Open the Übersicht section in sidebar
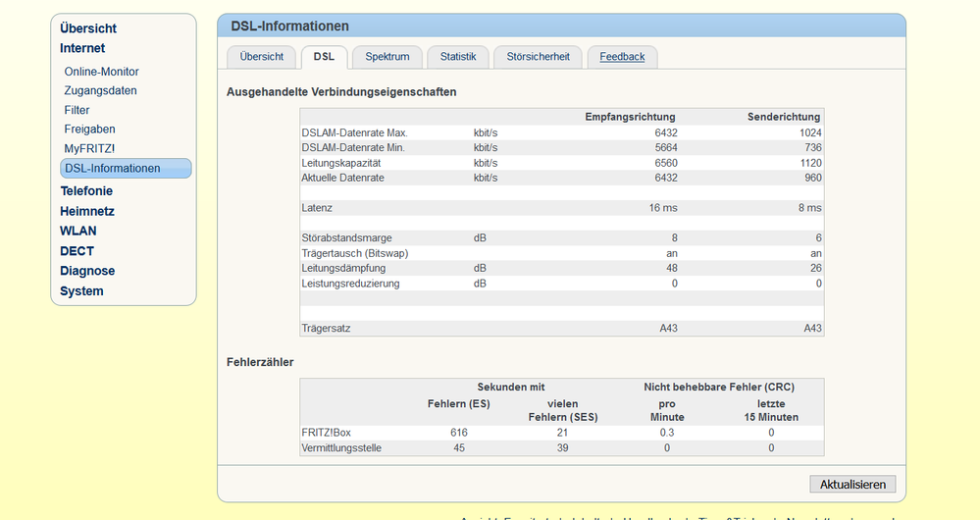This screenshot has width=980, height=520. (87, 28)
